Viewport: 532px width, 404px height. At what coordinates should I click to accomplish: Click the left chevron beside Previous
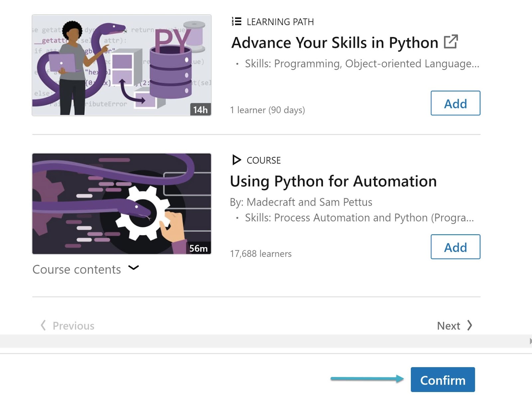[x=43, y=326]
